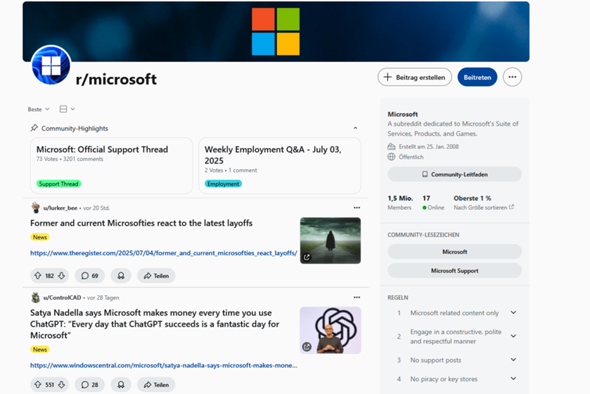
Task: Open the layoffs post thumbnail image
Action: click(330, 240)
